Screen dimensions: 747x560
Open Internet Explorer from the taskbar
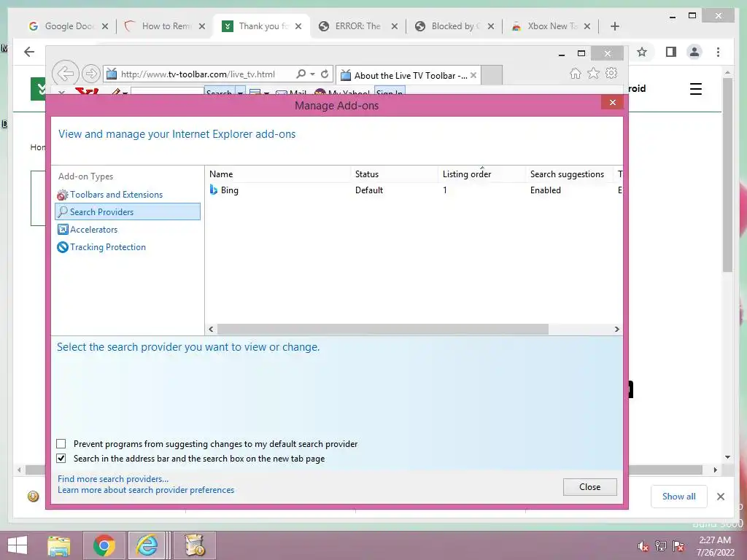click(147, 545)
